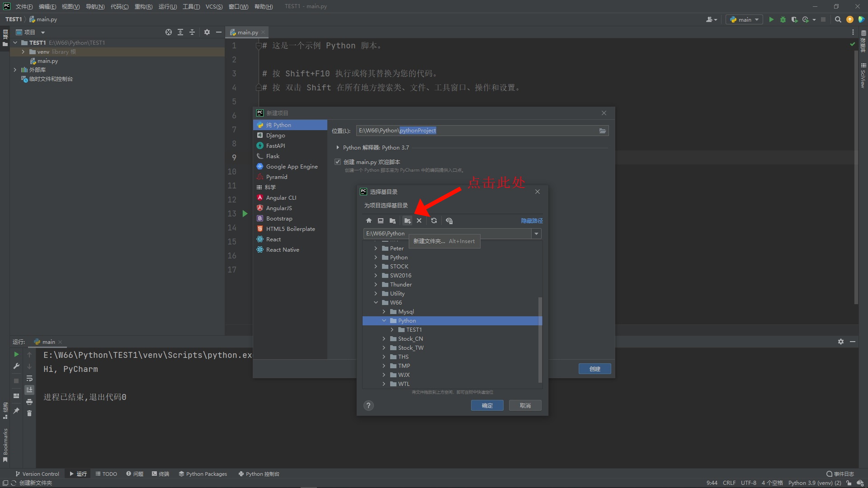Switch to main.py editor tab

(247, 32)
